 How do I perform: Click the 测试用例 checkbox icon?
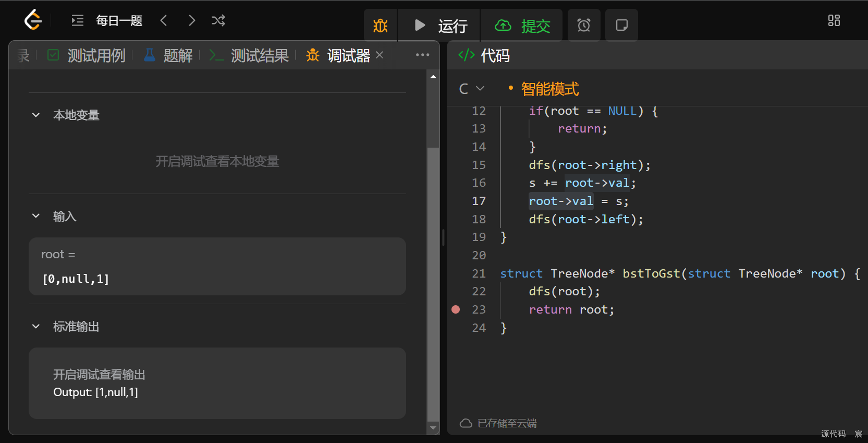(x=53, y=55)
